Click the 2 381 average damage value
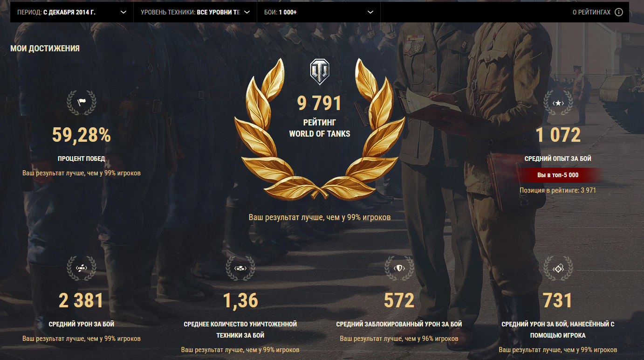 82,301
